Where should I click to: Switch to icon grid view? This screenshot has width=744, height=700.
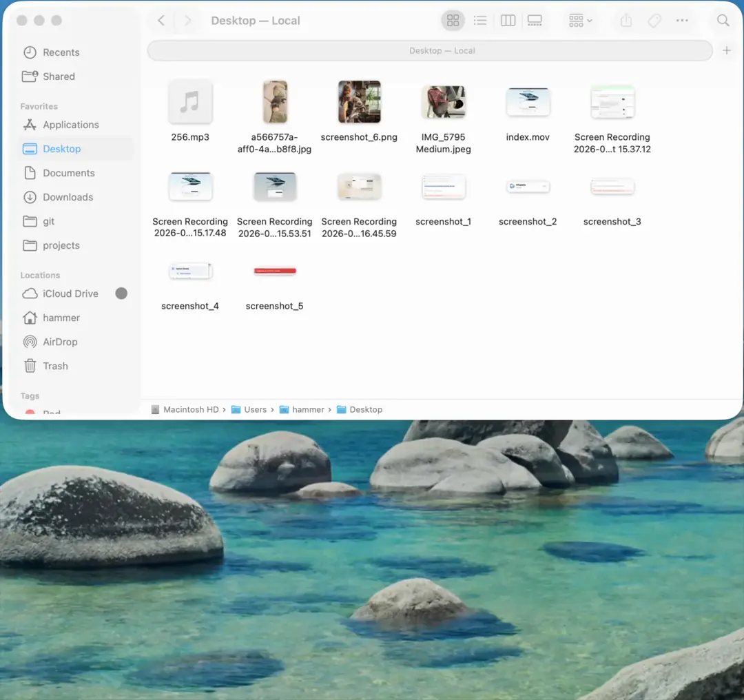(x=453, y=21)
